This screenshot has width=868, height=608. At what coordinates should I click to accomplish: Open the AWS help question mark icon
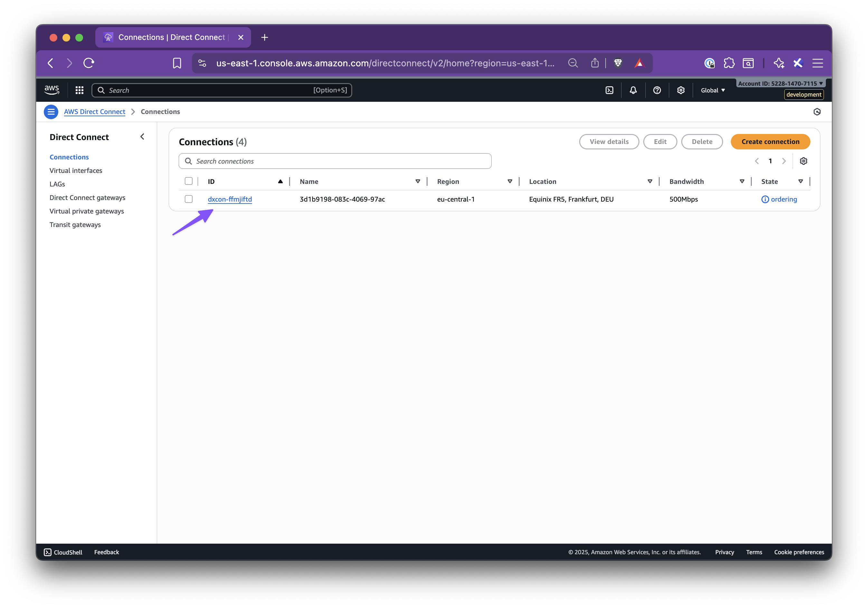(657, 90)
